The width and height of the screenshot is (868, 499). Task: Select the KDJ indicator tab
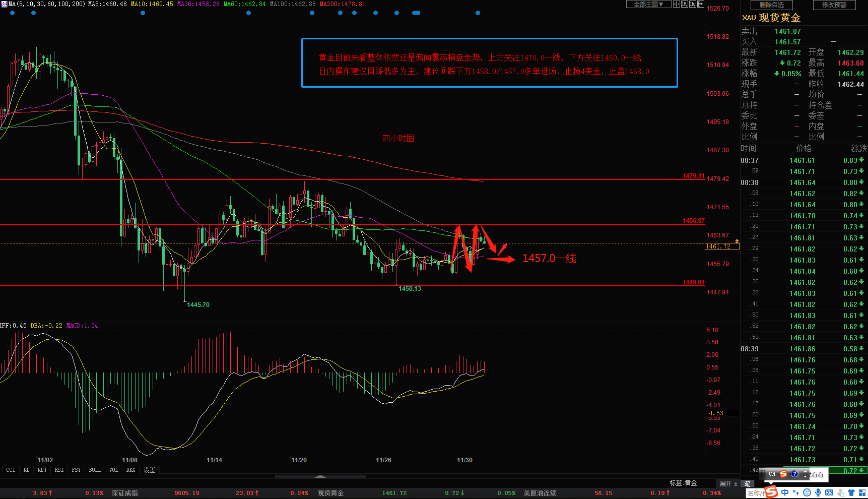coord(42,470)
